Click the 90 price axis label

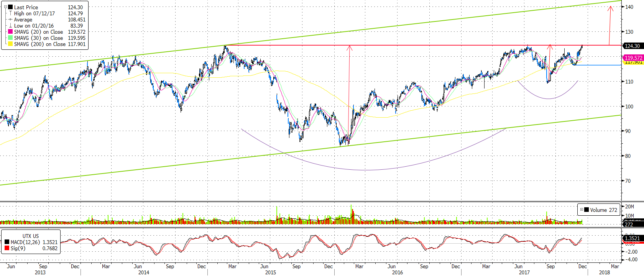coord(628,131)
